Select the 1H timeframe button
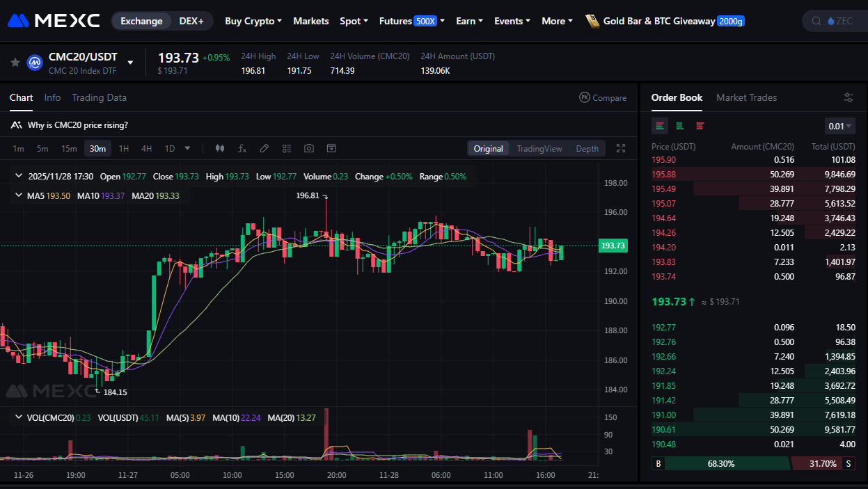 123,148
